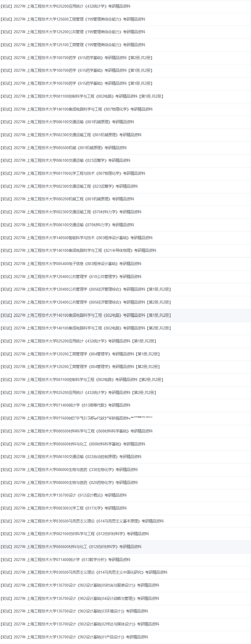
Task: Open 140100集成电路科学与工程《821半导体物理》link
Action: [78, 250]
